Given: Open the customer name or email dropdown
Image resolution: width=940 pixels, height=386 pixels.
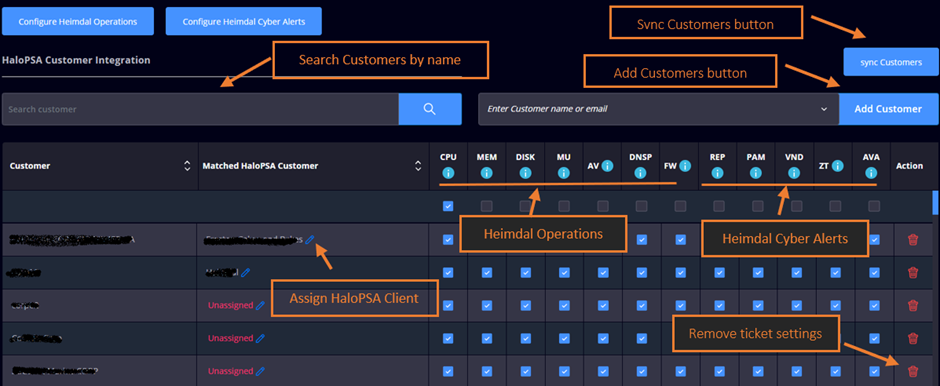Looking at the screenshot, I should pos(658,109).
